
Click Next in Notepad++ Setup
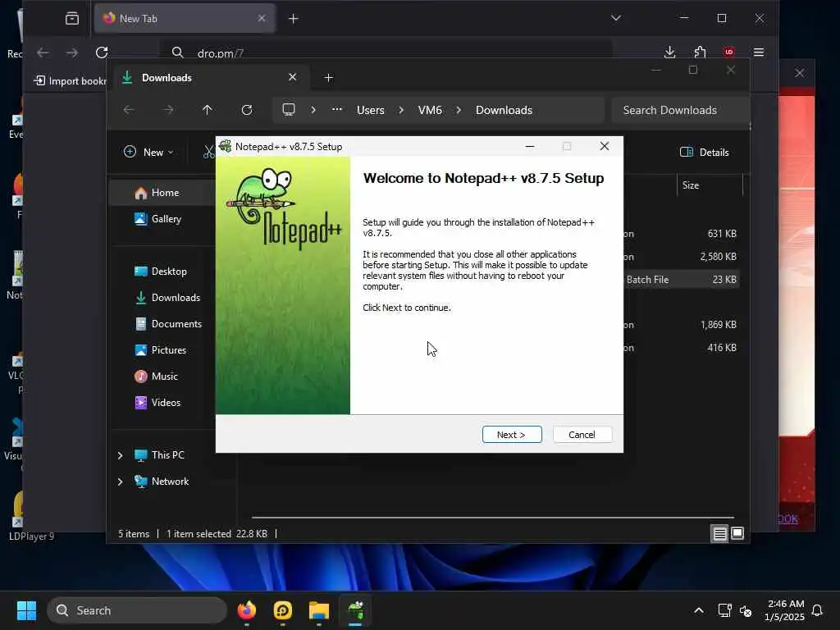pyautogui.click(x=512, y=435)
